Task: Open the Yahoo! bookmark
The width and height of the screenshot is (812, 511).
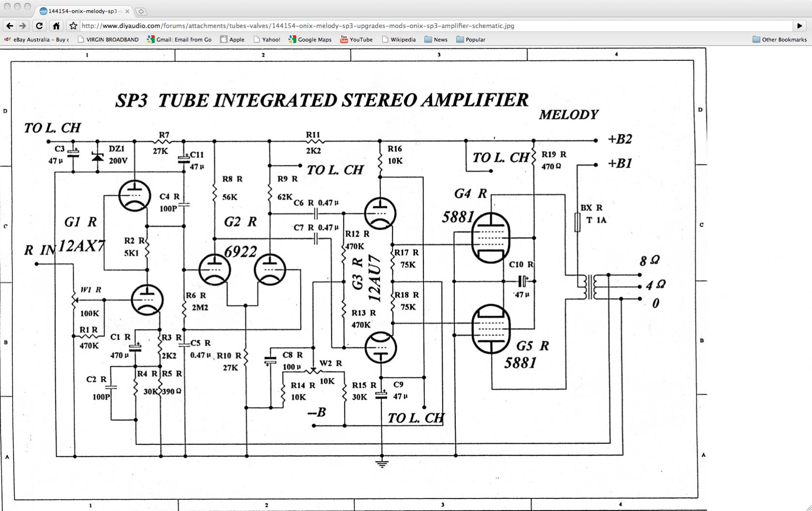Action: tap(267, 40)
